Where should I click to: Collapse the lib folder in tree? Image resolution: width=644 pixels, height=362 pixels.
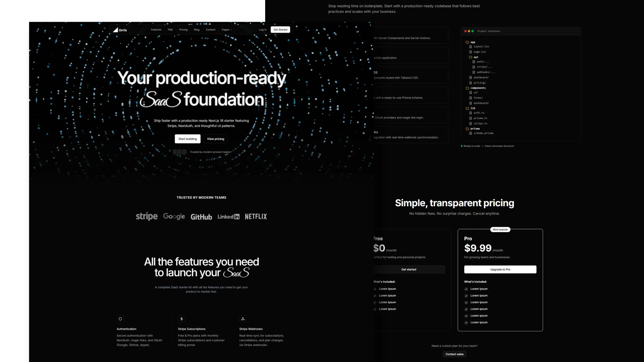(x=467, y=108)
